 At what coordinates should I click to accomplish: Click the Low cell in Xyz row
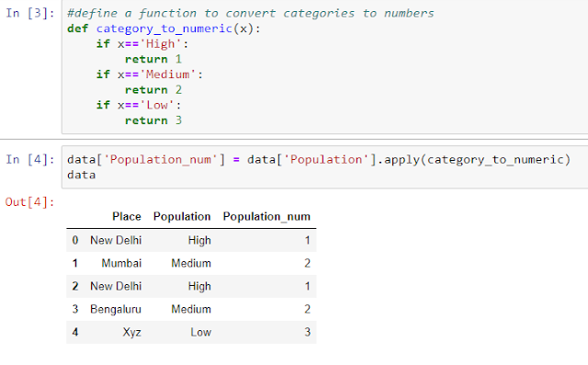click(200, 332)
